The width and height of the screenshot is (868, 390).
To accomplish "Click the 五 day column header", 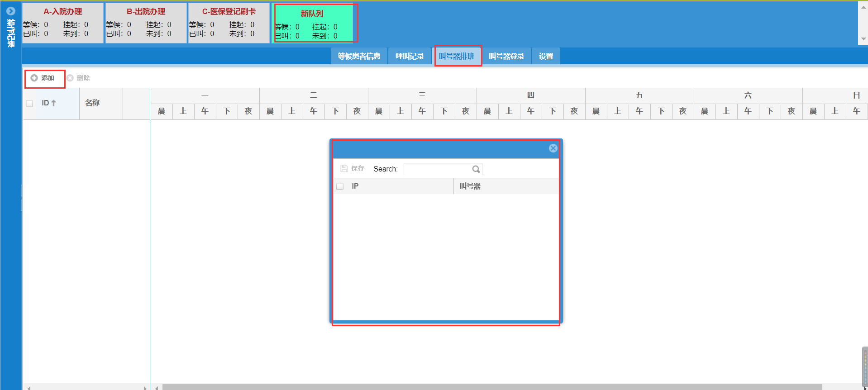I will 639,95.
